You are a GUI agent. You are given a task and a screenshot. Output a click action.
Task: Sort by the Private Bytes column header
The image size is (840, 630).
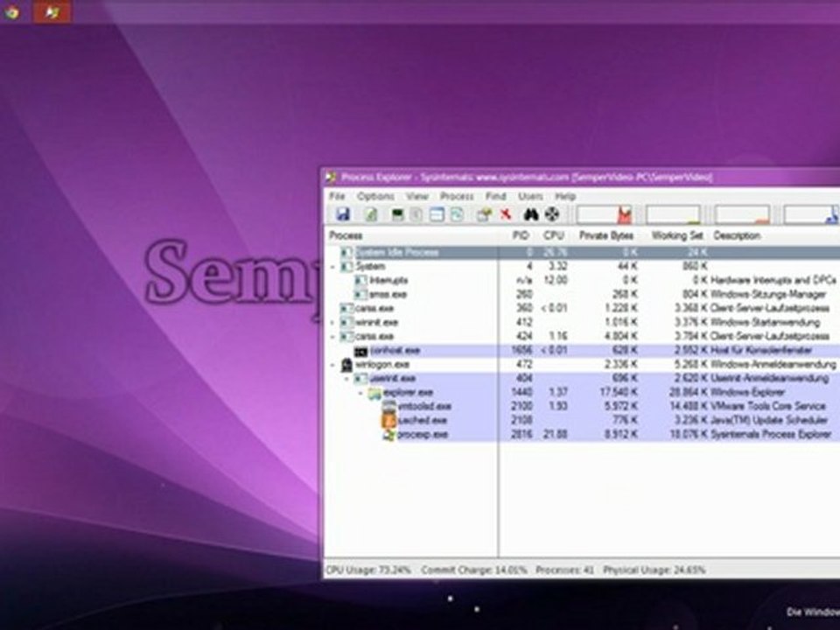point(606,235)
